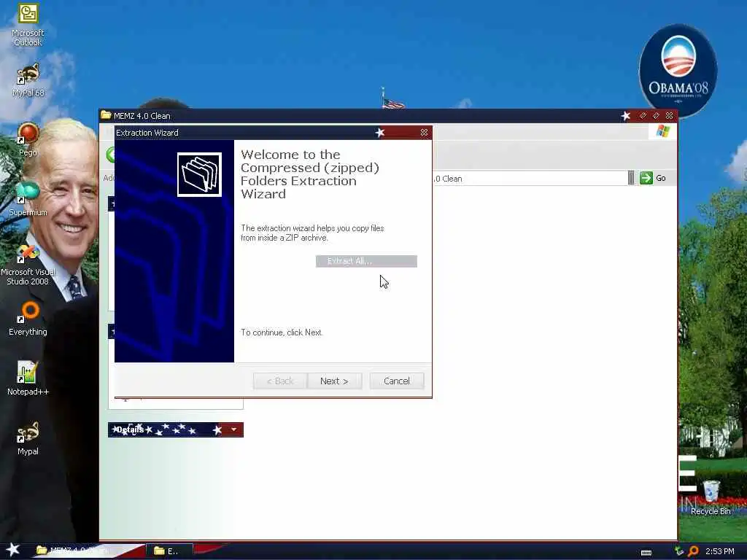Click the green Go arrow icon
747x560 pixels.
[x=646, y=178]
